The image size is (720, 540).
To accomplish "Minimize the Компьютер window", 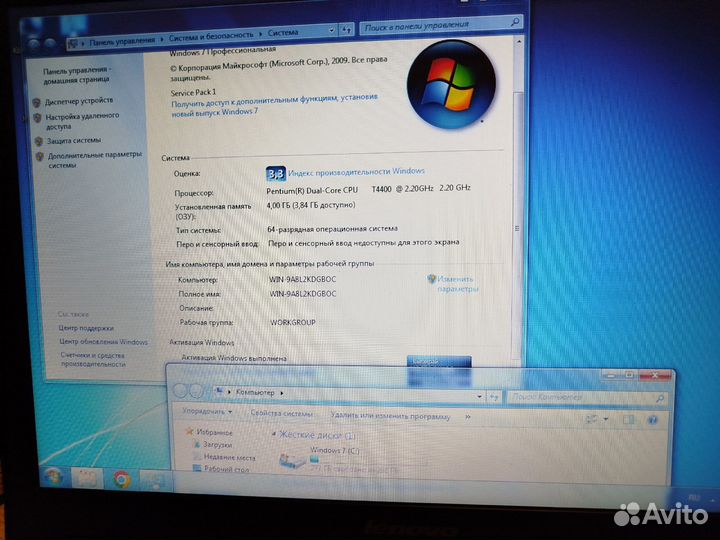I will tap(611, 375).
